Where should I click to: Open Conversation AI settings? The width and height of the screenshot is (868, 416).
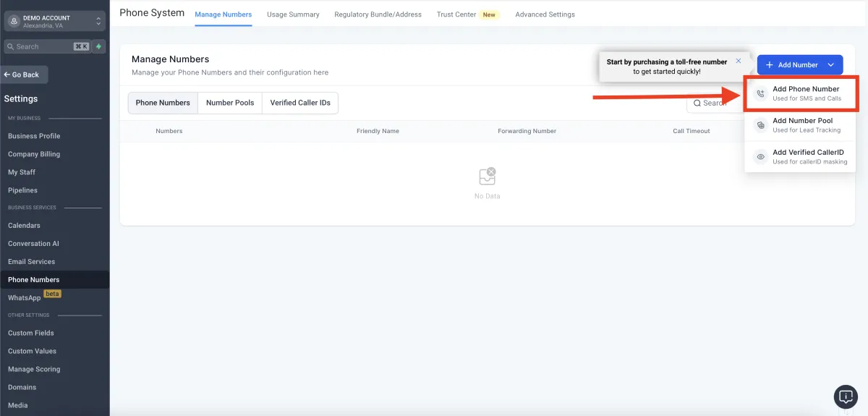coord(33,244)
